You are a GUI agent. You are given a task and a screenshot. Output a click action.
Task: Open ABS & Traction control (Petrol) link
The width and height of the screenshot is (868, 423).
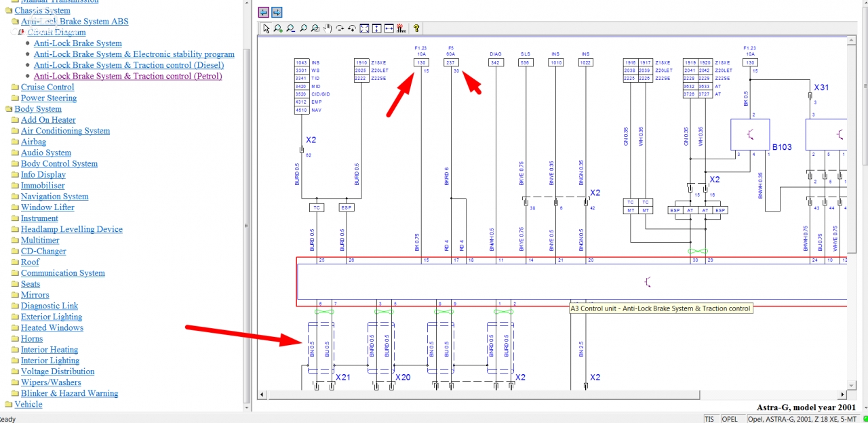click(128, 76)
